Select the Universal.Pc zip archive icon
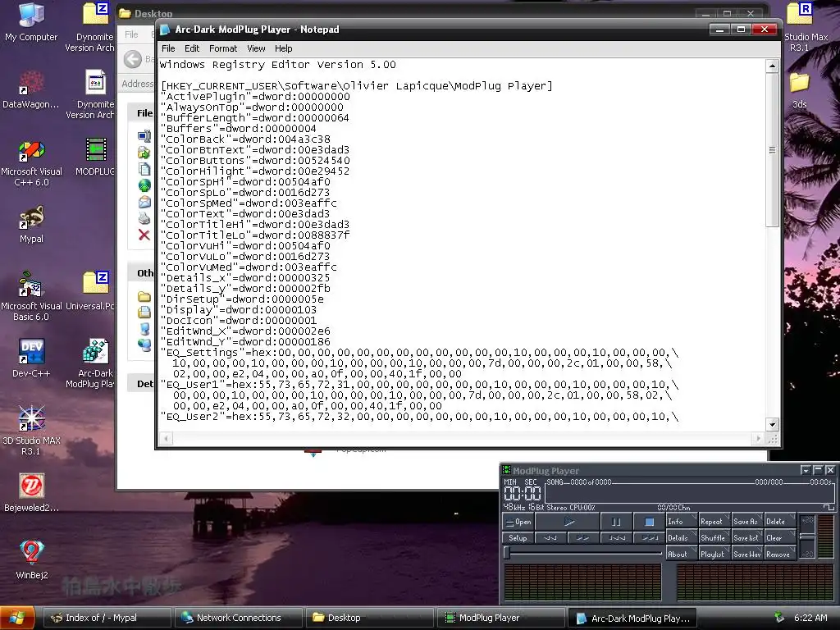 [x=91, y=291]
